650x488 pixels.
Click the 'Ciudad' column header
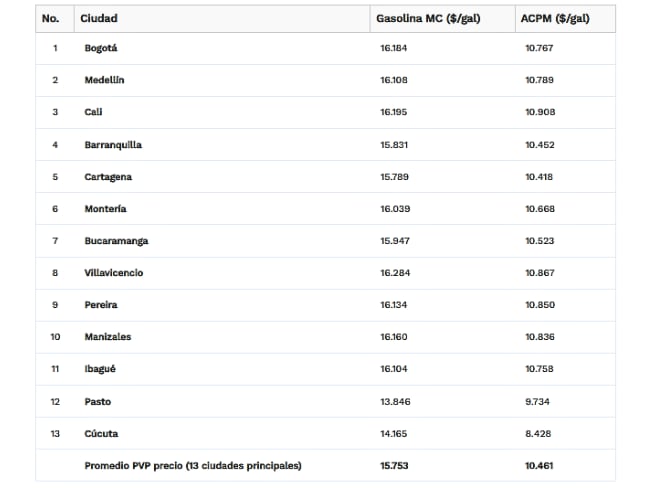(100, 18)
